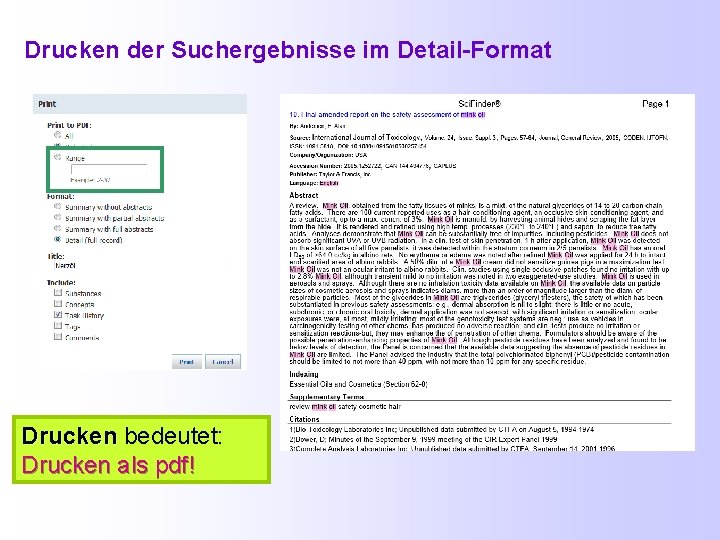This screenshot has width=720, height=540.
Task: Click 'Essential Oils and Cosmetics (Section 62-0)' text
Action: pyautogui.click(x=358, y=384)
